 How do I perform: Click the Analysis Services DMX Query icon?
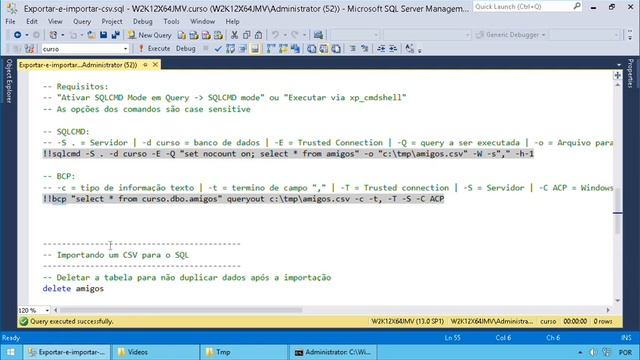206,36
